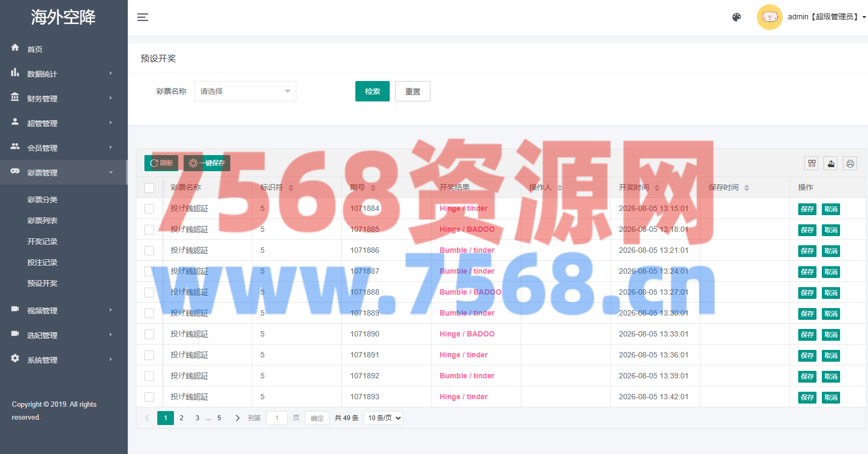Click the 超管管理 person icon

pos(15,121)
